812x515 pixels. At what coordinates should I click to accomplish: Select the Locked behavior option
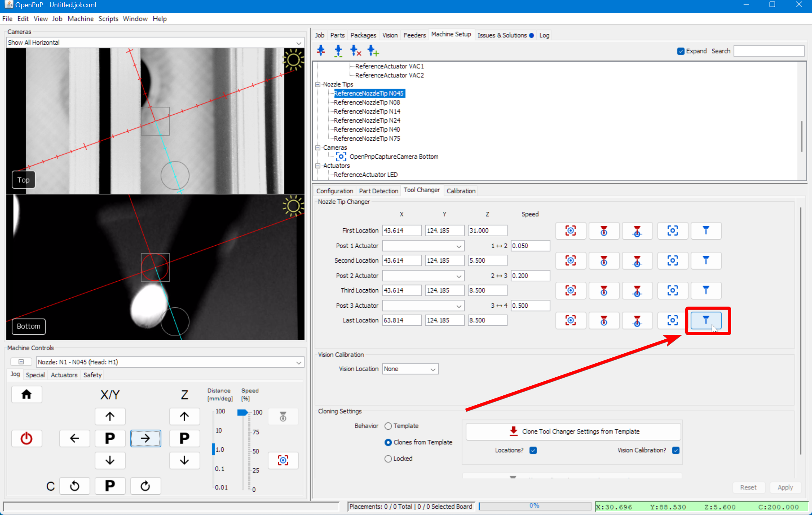pyautogui.click(x=388, y=459)
